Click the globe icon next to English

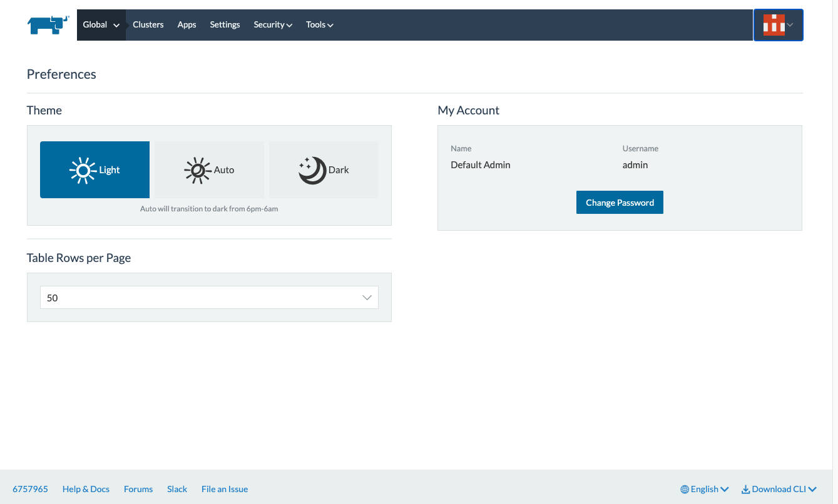(685, 489)
